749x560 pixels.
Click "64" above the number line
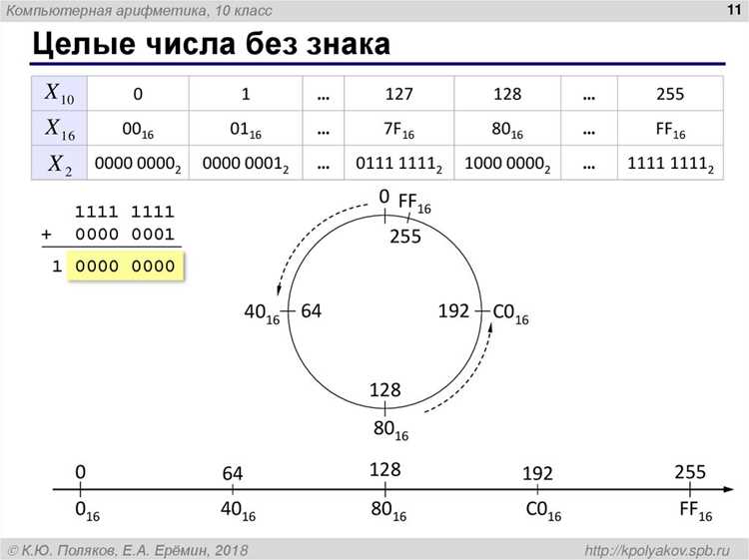click(x=233, y=473)
